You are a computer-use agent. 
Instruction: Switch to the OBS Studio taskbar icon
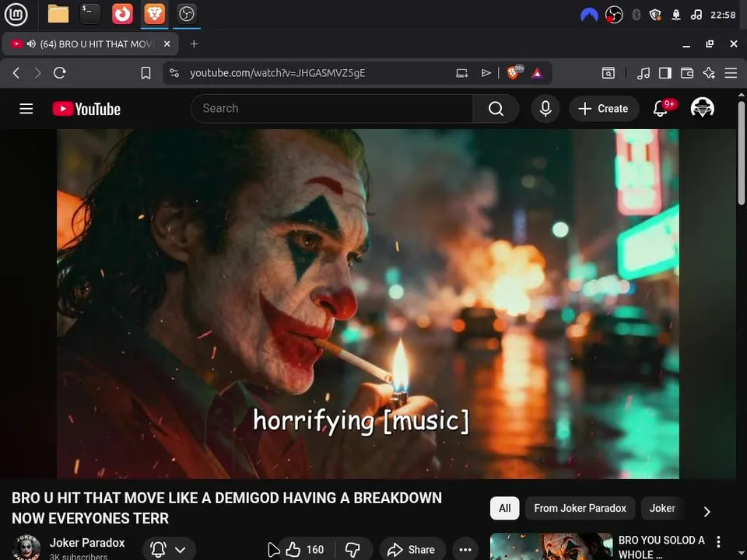186,14
